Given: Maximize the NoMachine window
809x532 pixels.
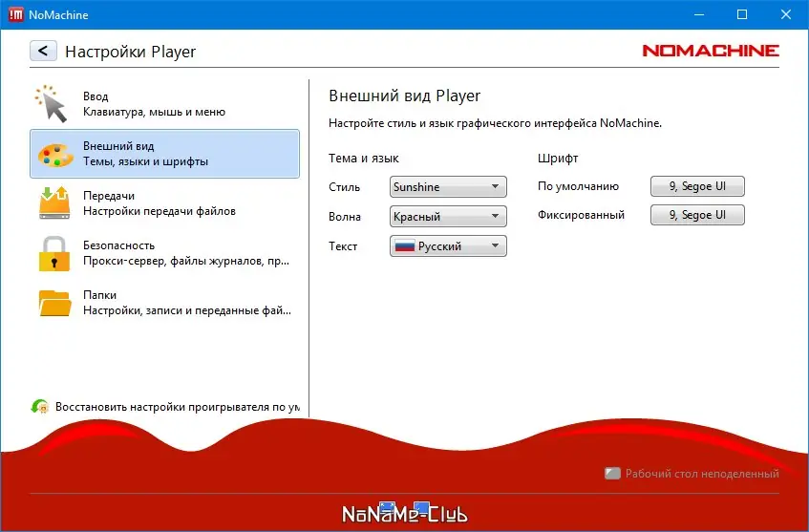Looking at the screenshot, I should 742,14.
